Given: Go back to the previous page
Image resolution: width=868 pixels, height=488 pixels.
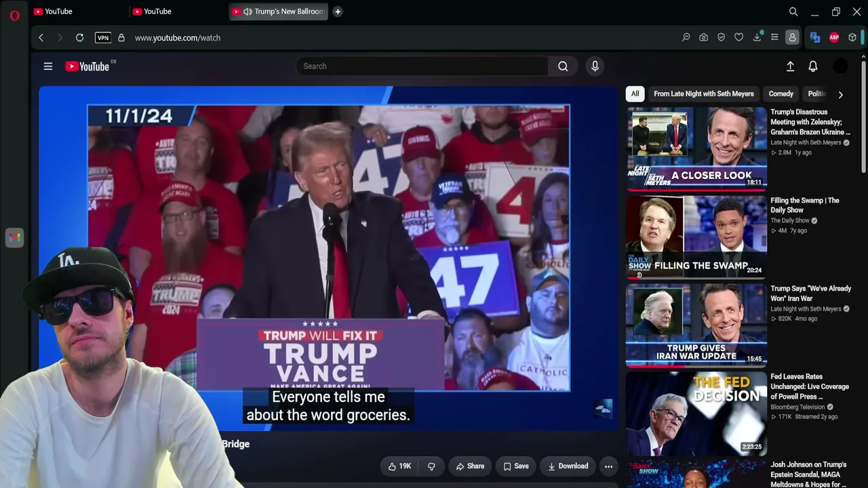Looking at the screenshot, I should [41, 38].
